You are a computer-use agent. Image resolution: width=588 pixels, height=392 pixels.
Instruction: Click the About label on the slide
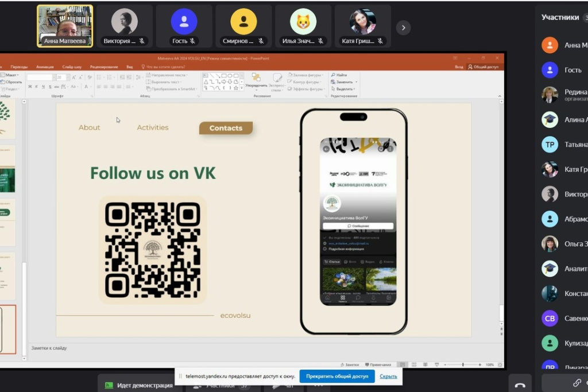(89, 127)
